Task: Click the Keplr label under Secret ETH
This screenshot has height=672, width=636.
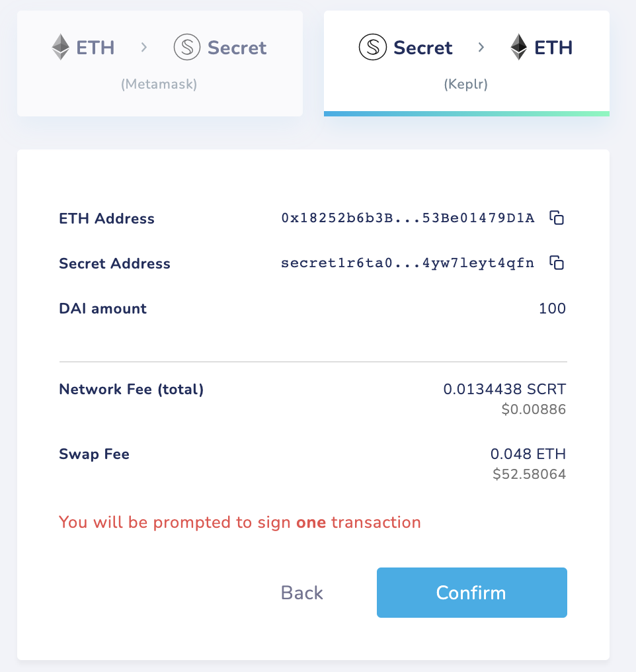Action: pyautogui.click(x=466, y=84)
